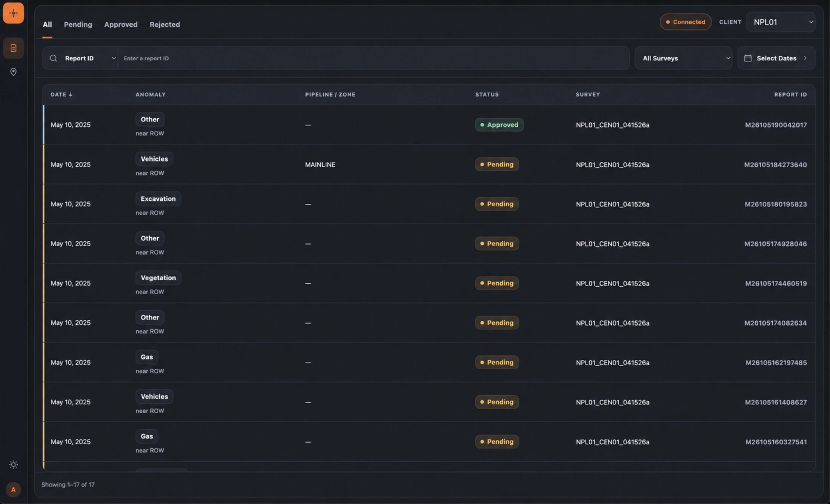The width and height of the screenshot is (830, 504).
Task: Open the Report ID search type dropdown
Action: [x=80, y=58]
